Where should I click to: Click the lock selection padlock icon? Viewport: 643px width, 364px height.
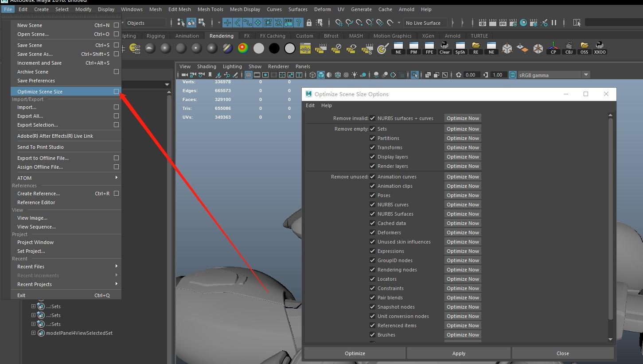[x=309, y=23]
